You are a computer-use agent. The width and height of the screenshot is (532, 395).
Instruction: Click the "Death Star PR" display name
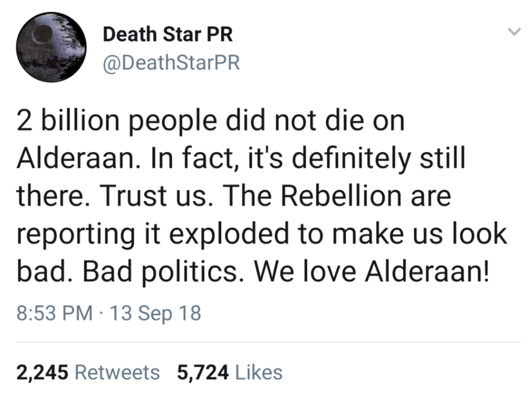coord(168,34)
